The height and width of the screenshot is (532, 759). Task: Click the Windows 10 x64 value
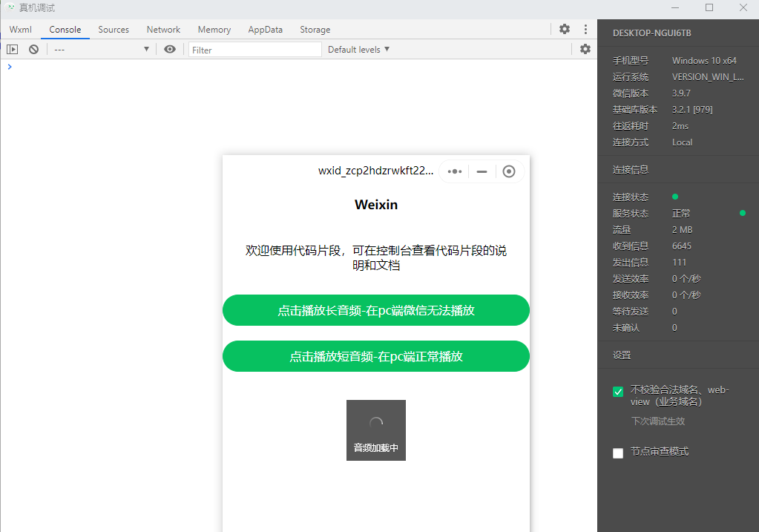(704, 61)
